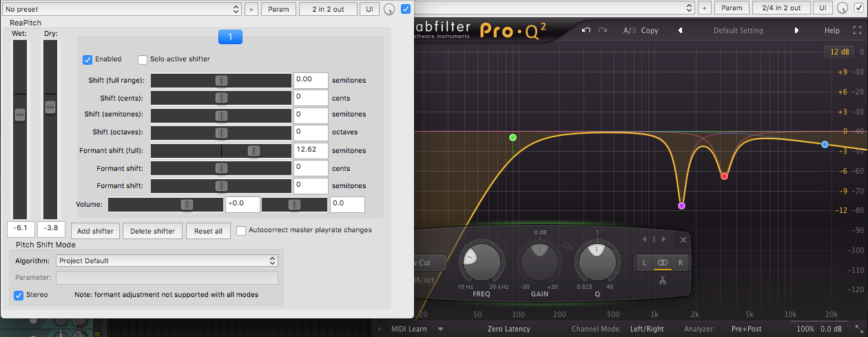
Task: Open the Pro-Q Help menu
Action: [x=832, y=30]
